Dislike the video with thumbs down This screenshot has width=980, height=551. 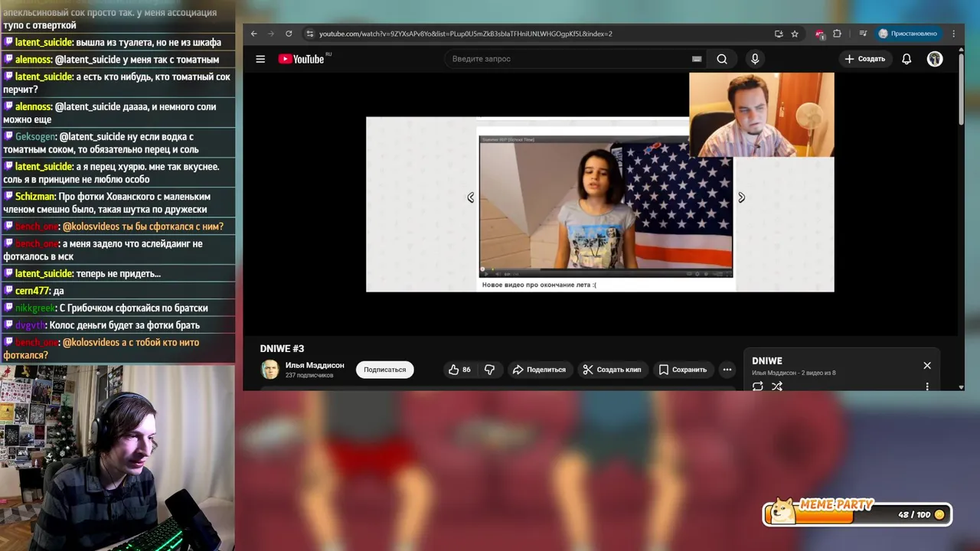[490, 370]
